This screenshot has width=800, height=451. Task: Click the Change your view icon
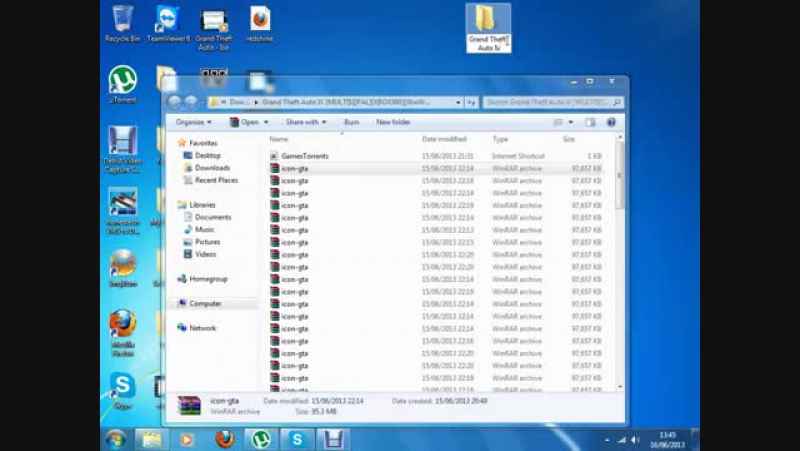(x=558, y=122)
